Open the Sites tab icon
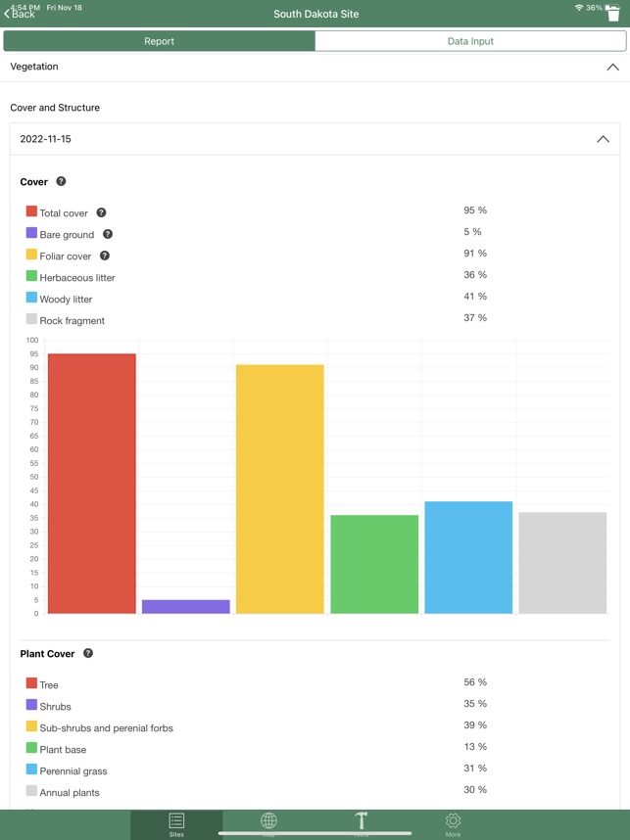The height and width of the screenshot is (840, 630). [x=176, y=823]
